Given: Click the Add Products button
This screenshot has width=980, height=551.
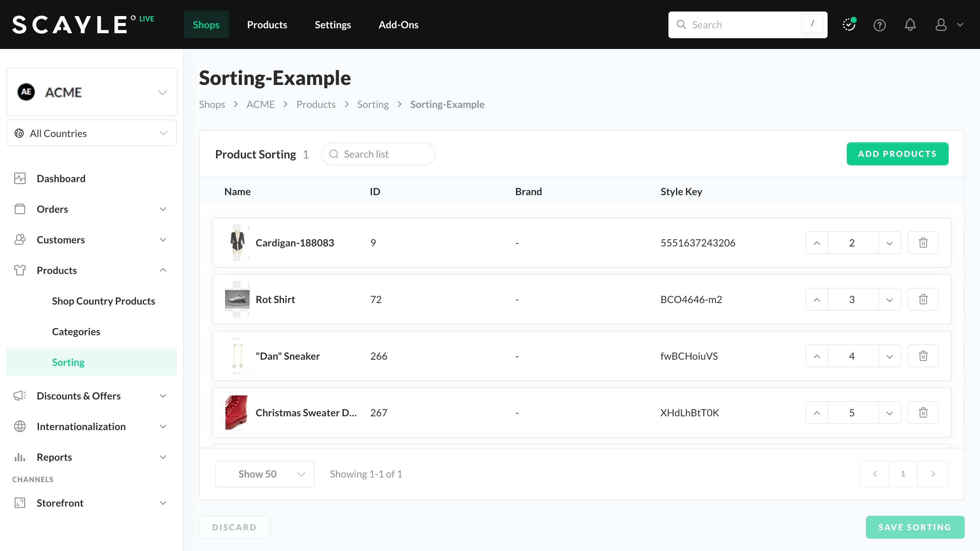Looking at the screenshot, I should (897, 154).
